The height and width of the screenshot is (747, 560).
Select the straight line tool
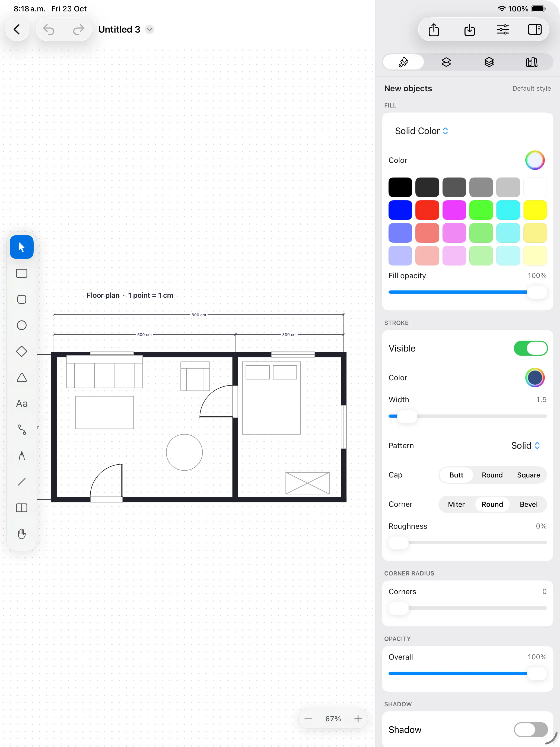(x=22, y=482)
